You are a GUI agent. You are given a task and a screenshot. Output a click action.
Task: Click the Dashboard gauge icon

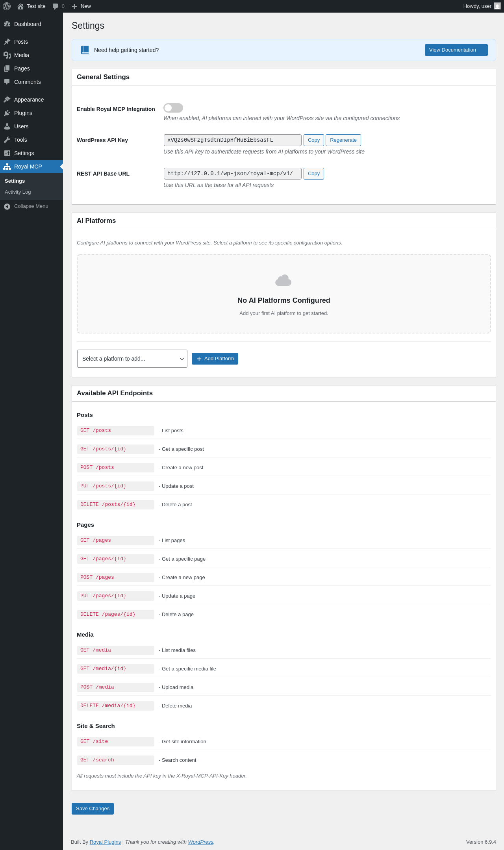point(7,24)
